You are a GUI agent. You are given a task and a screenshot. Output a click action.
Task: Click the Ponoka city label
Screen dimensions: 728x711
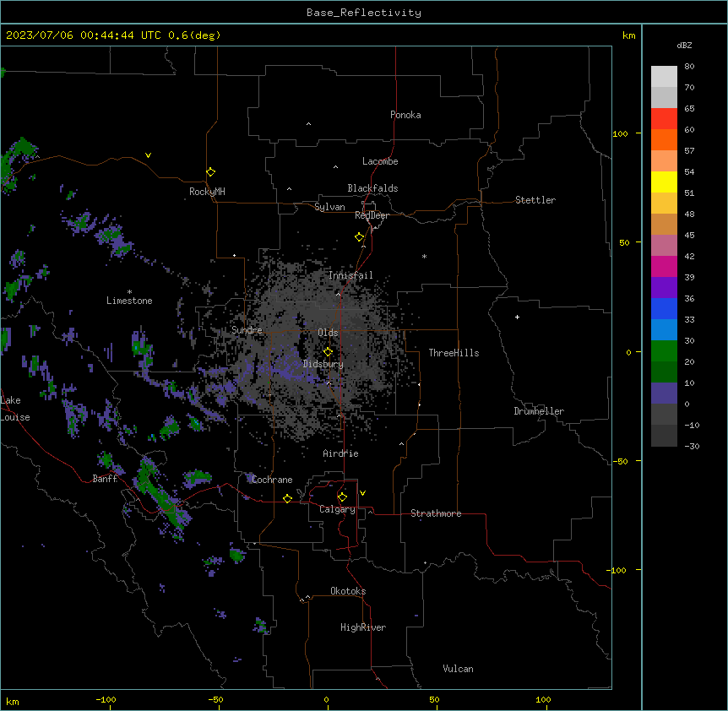(x=405, y=115)
